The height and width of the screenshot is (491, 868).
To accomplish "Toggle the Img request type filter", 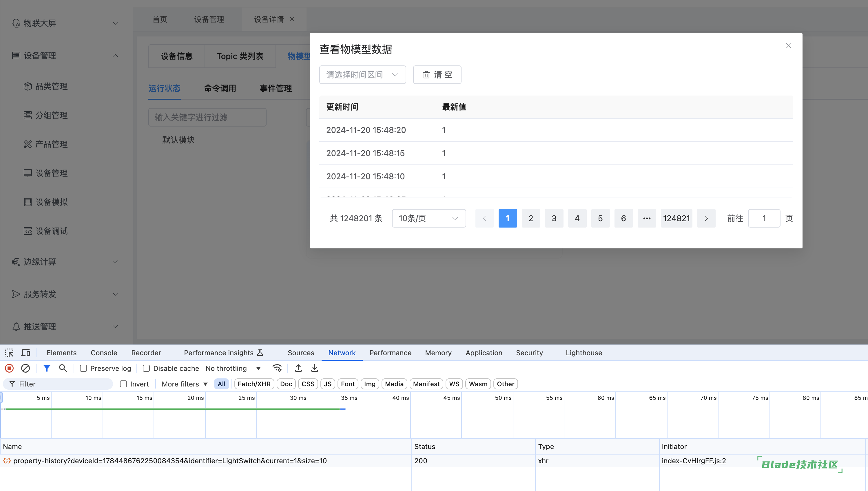I will [x=370, y=384].
